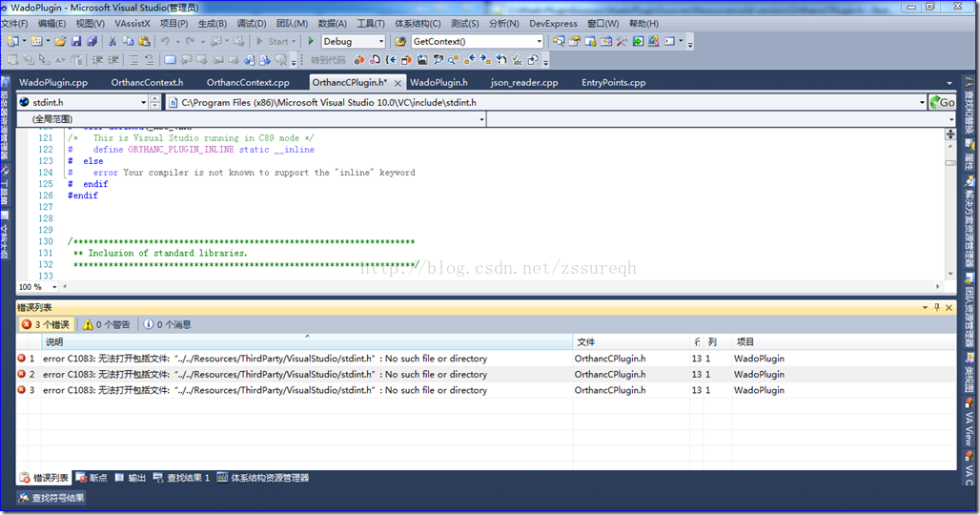Screen dimensions: 980x515
Task: Close the OrthancCPlugin.h tab
Action: 398,83
